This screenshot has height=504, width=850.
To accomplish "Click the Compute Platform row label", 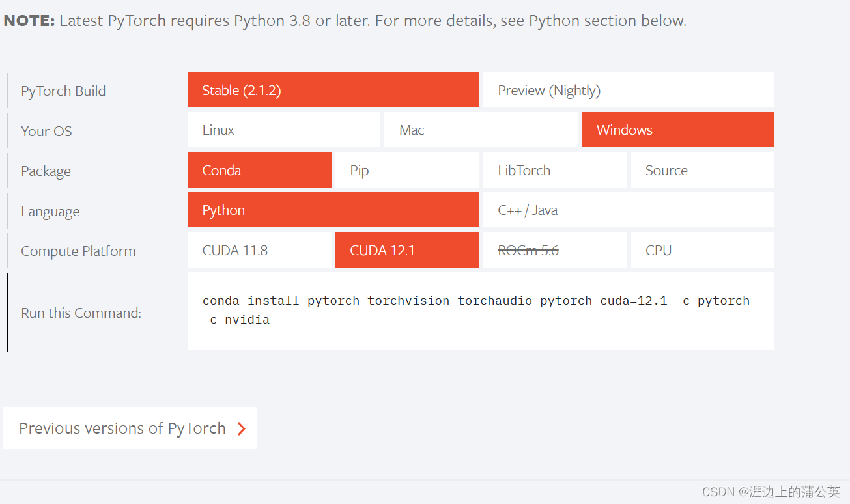I will 78,251.
